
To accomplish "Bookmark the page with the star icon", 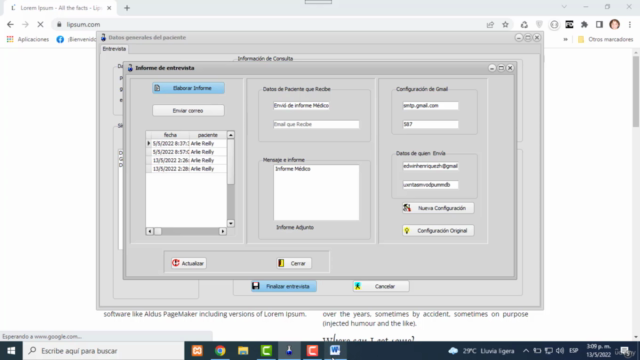I will [x=505, y=24].
